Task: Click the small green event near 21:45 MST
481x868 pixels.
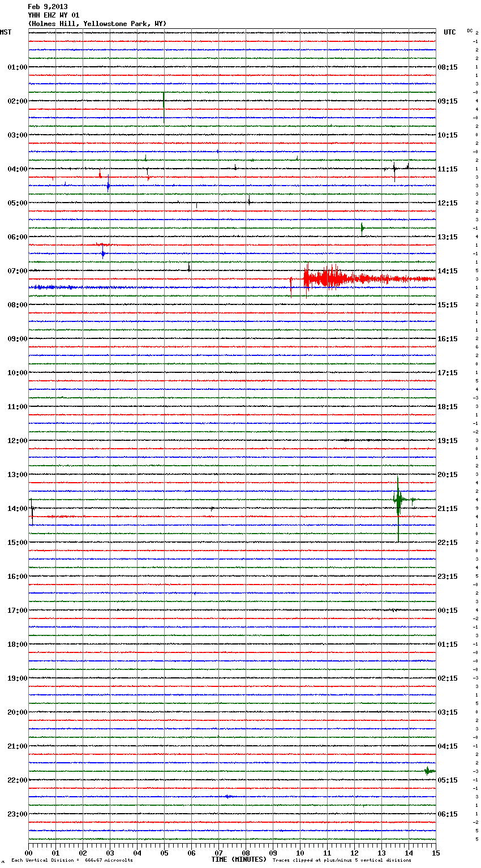Action: pos(429,771)
